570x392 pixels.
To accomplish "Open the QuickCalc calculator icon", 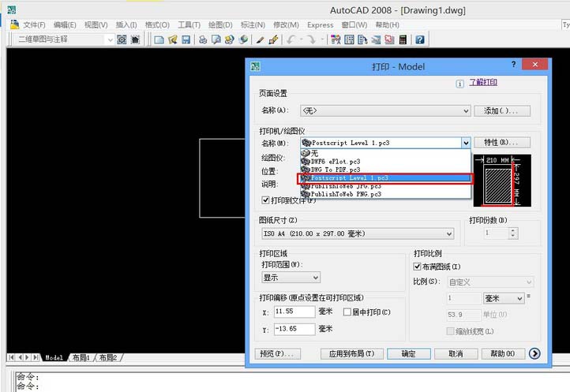I will 403,39.
